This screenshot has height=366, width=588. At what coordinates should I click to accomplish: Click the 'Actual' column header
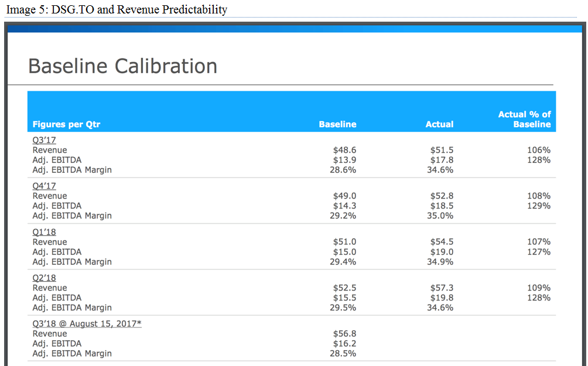click(x=439, y=124)
